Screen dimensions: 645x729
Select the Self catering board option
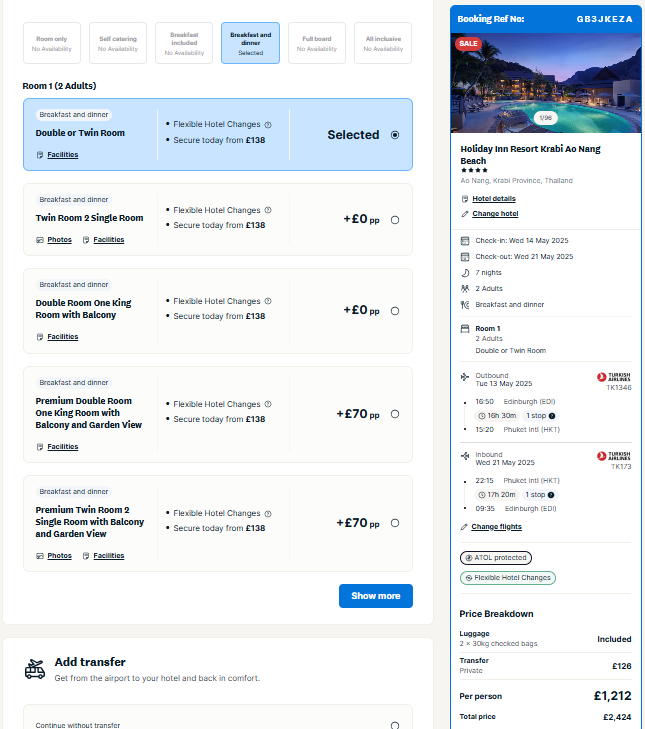[x=118, y=43]
